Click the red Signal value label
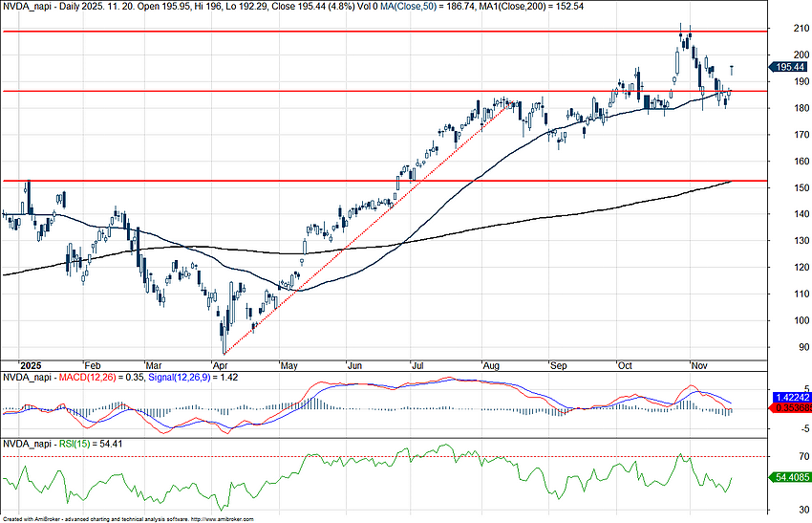 790,408
